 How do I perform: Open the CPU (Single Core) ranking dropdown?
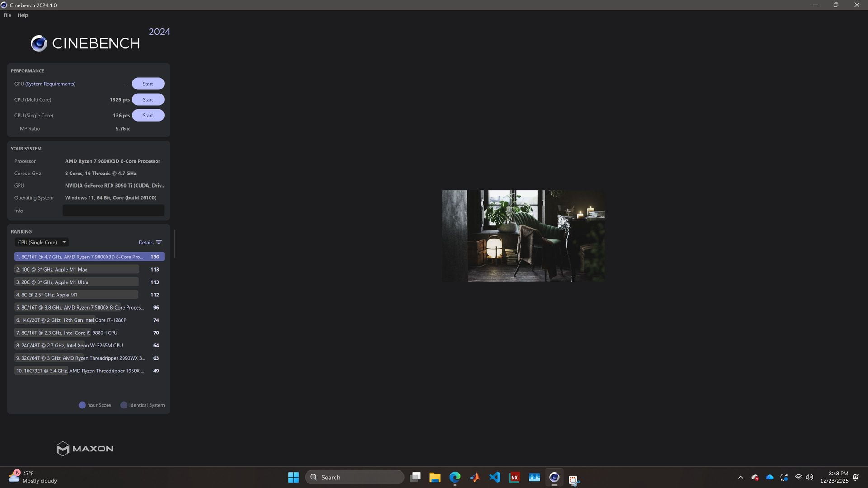point(42,242)
